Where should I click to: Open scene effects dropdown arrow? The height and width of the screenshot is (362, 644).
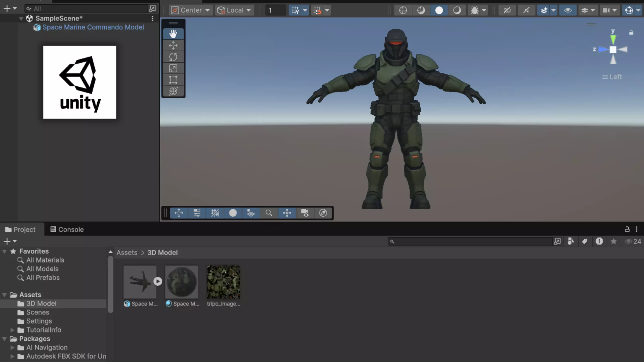(553, 10)
